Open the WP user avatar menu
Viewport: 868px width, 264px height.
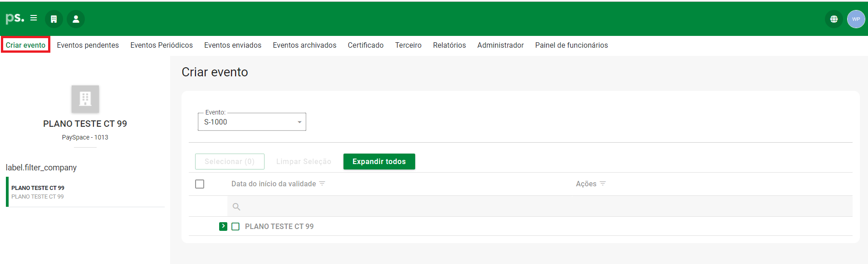[856, 19]
